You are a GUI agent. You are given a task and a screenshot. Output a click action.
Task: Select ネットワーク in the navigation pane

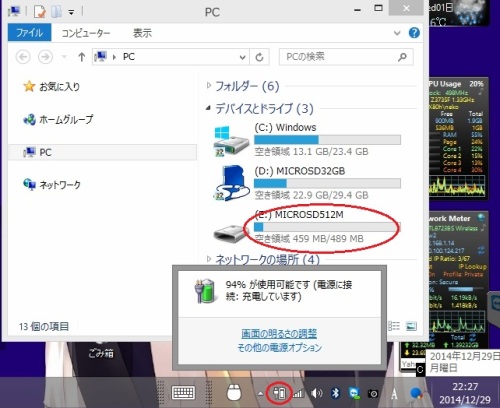[52, 184]
